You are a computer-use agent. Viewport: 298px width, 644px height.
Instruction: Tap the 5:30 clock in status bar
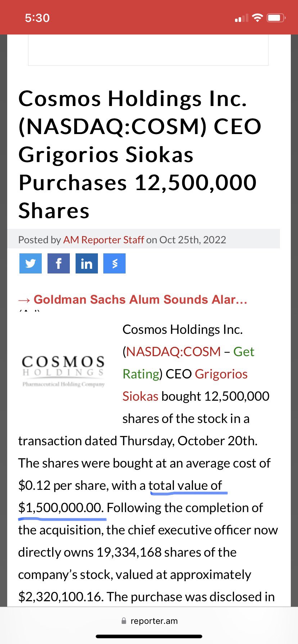click(37, 18)
